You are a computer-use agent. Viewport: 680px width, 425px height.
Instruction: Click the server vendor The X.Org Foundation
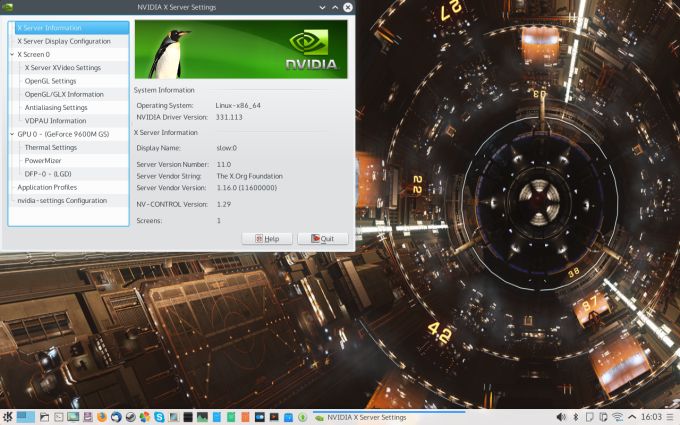click(x=249, y=176)
